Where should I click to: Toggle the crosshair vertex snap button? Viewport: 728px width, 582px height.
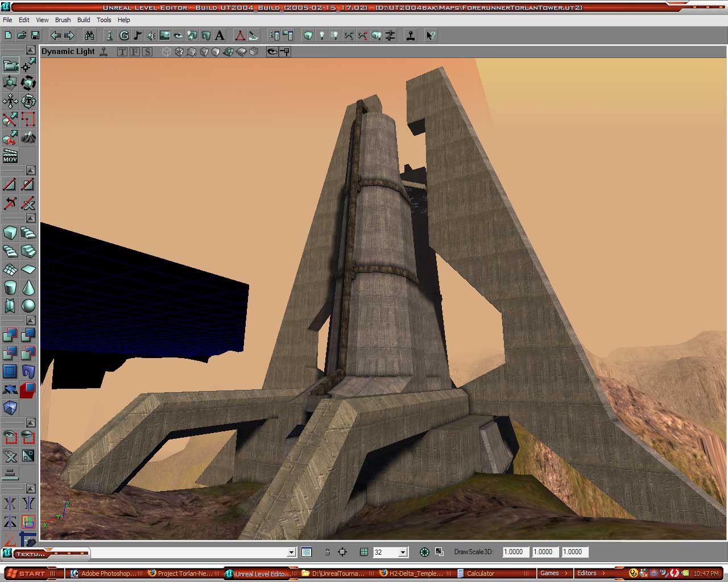click(x=342, y=552)
